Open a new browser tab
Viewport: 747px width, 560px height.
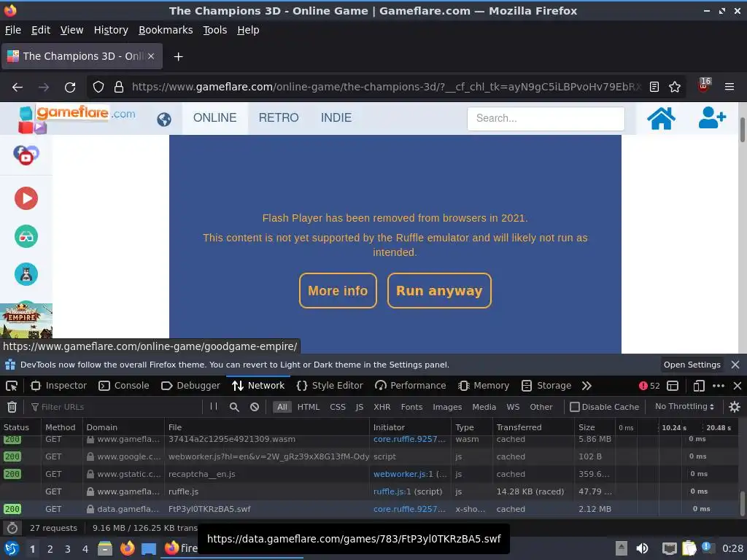point(178,57)
